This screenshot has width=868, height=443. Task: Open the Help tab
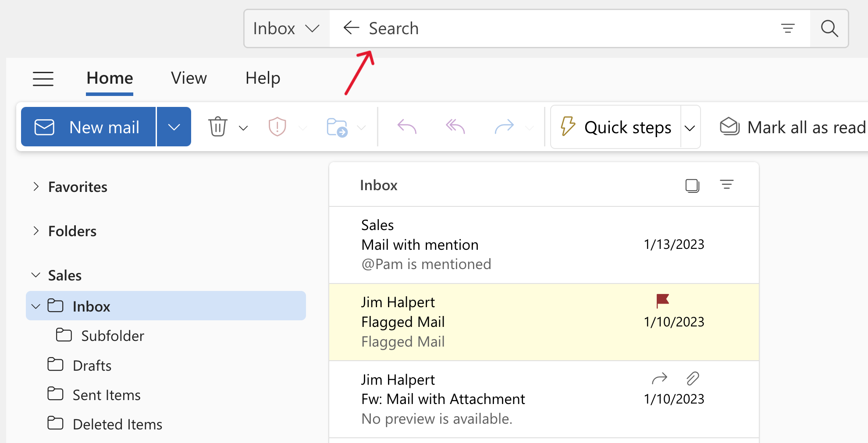coord(263,78)
